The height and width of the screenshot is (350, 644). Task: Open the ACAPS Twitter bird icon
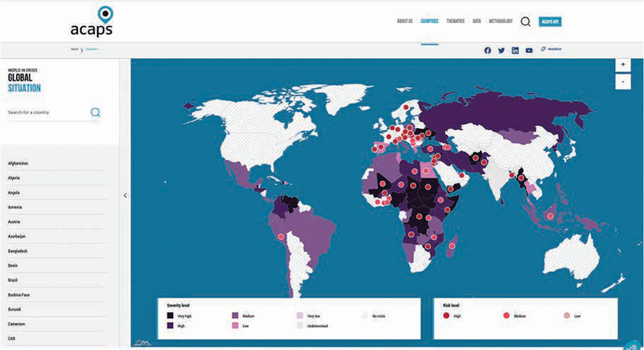(x=501, y=50)
